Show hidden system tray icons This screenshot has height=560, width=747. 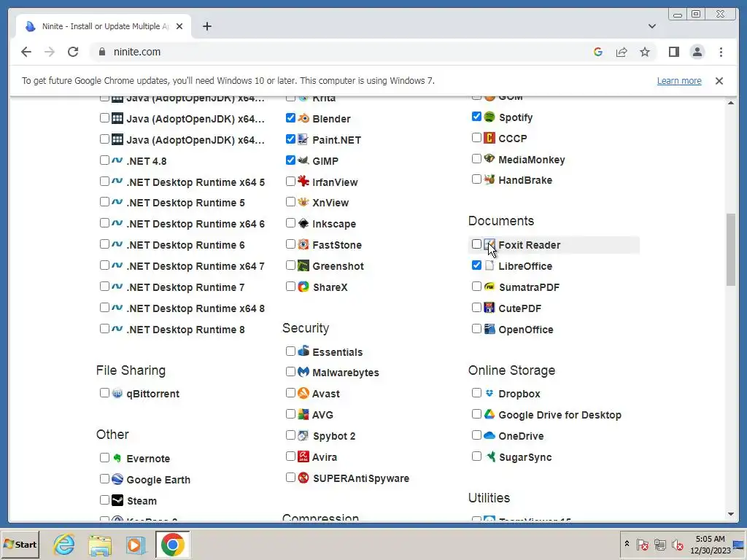pyautogui.click(x=627, y=544)
